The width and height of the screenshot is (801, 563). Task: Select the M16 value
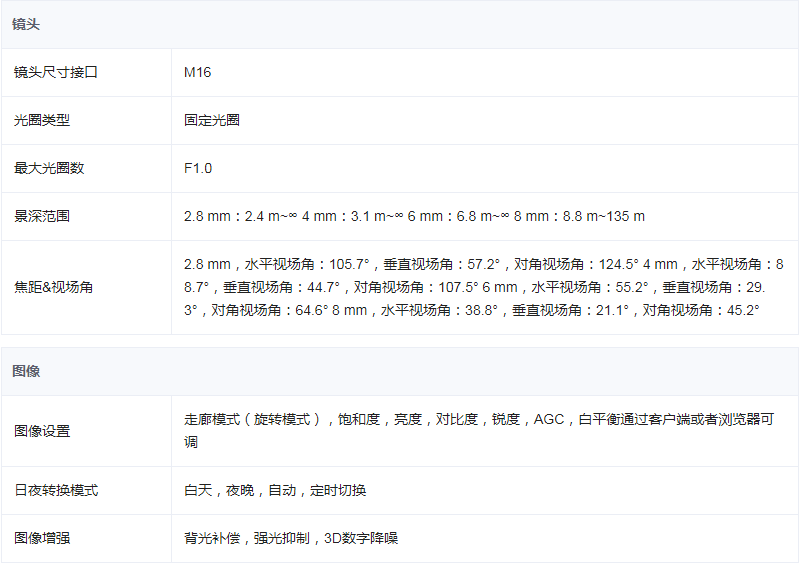pos(197,72)
